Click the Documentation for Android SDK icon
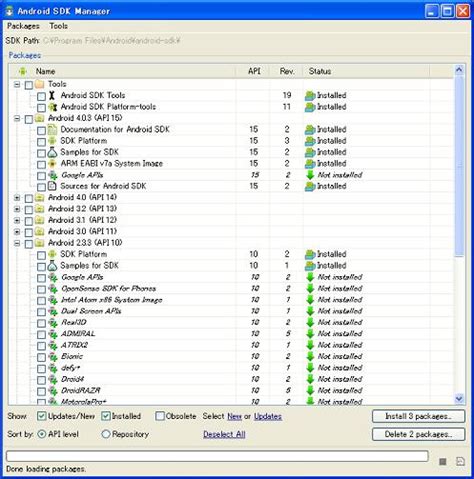This screenshot has height=479, width=474. (52, 129)
